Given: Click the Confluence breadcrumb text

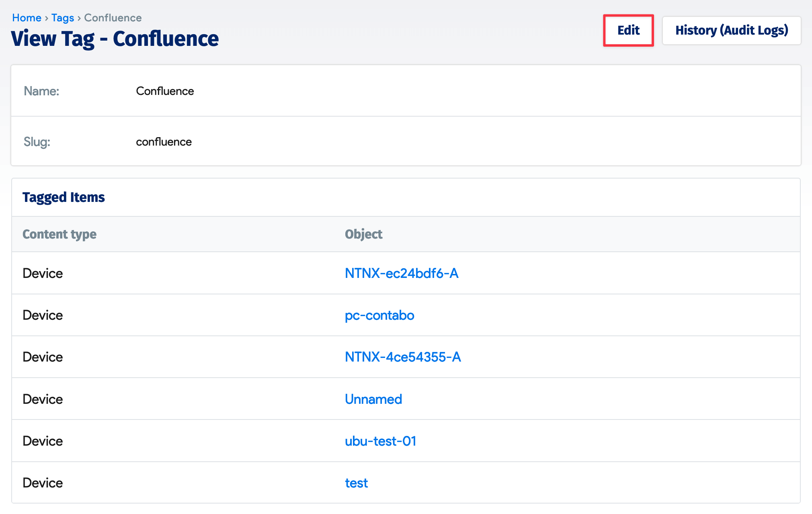Looking at the screenshot, I should [113, 18].
